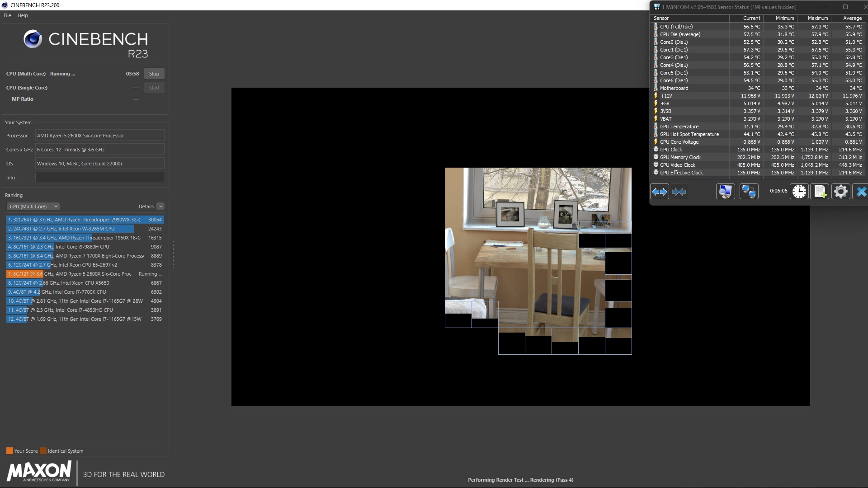Image resolution: width=868 pixels, height=488 pixels.
Task: Click the thermometer icon beside Motherboard
Action: point(656,88)
